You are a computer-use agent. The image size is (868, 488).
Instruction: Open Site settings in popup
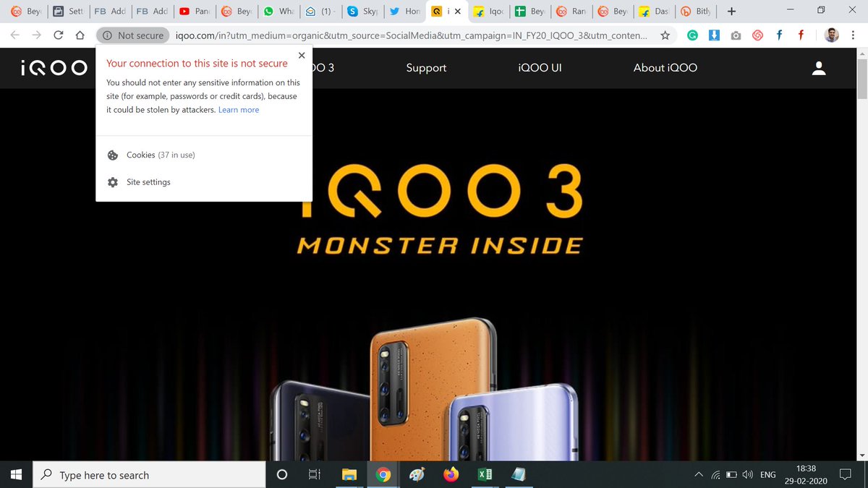point(148,182)
